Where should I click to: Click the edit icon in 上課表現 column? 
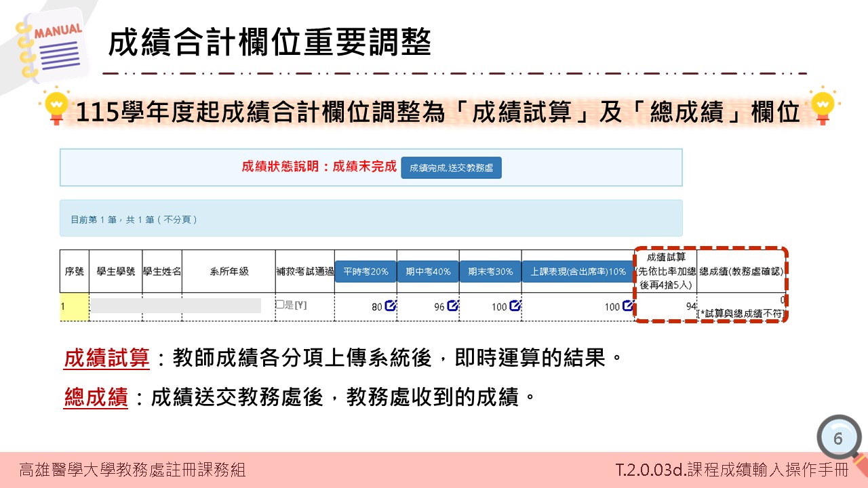627,306
